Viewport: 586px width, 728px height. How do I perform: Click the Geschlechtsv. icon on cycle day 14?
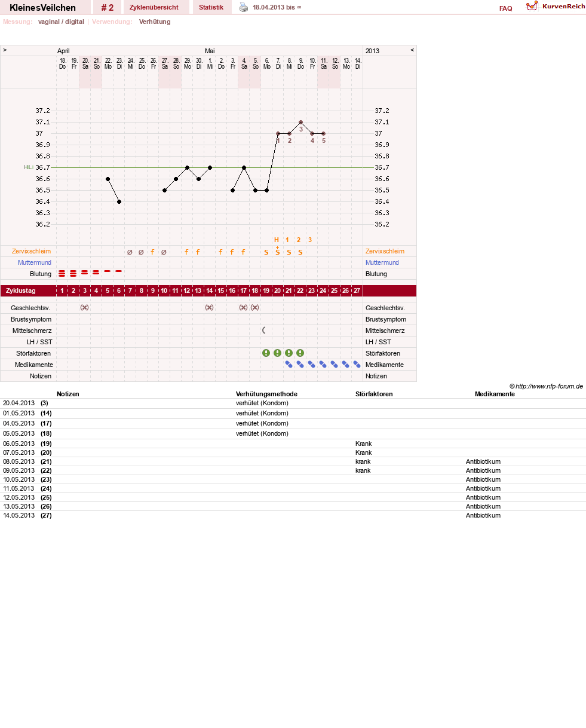pyautogui.click(x=209, y=308)
